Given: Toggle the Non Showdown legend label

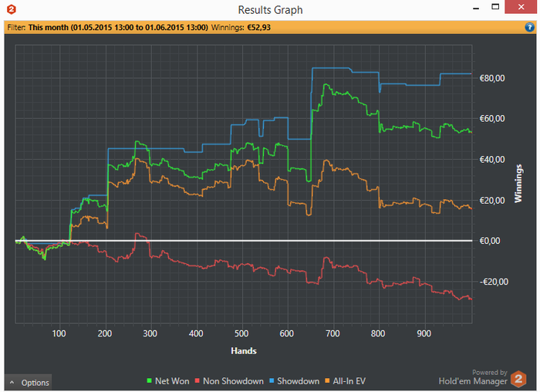Looking at the screenshot, I should click(233, 381).
